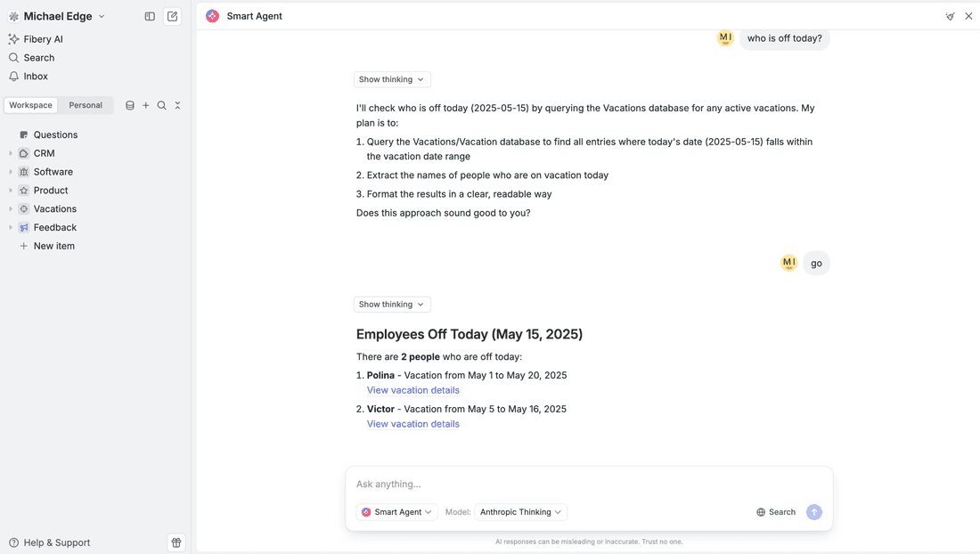
Task: Open Inbox in the sidebar
Action: (x=36, y=77)
